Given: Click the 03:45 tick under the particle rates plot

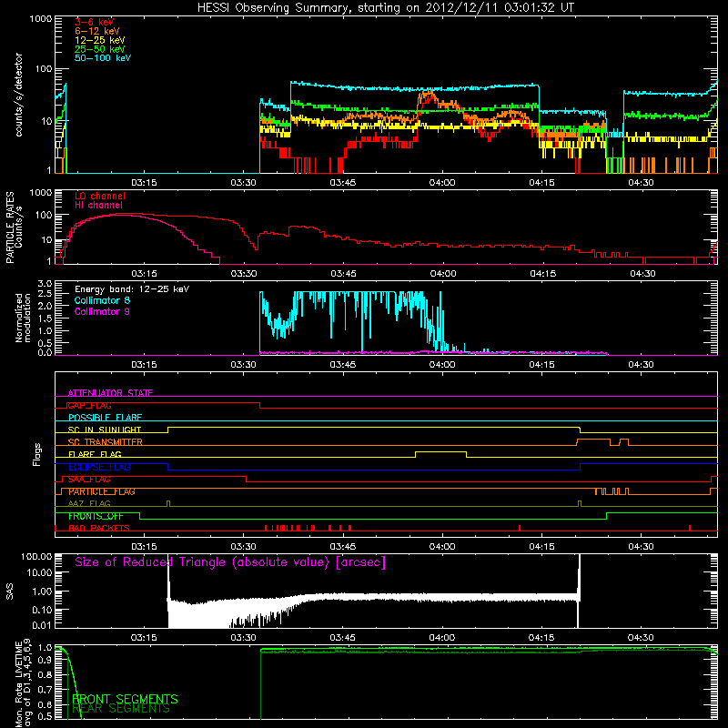Looking at the screenshot, I should click(x=343, y=274).
